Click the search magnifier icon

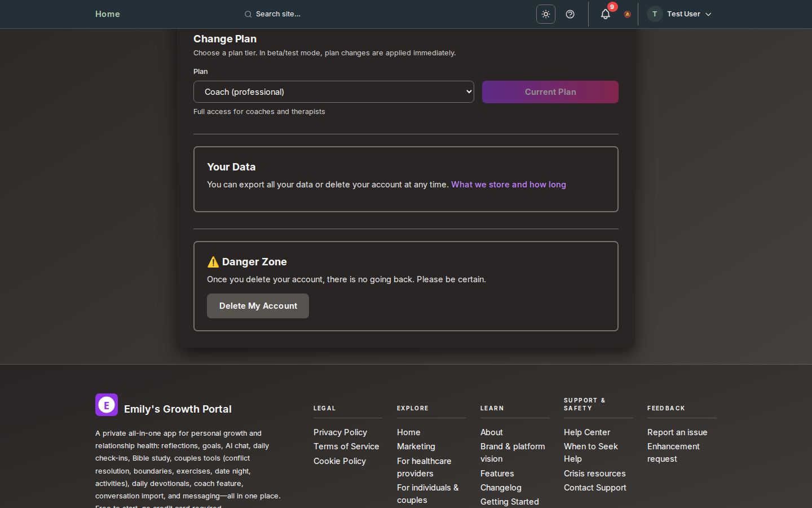click(x=248, y=14)
